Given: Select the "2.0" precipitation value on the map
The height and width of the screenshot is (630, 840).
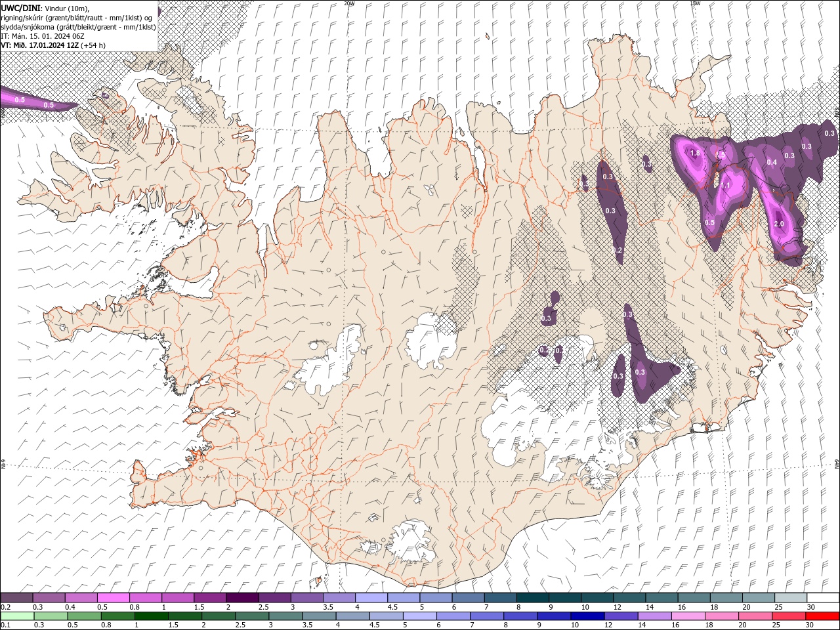Looking at the screenshot, I should pyautogui.click(x=780, y=224).
